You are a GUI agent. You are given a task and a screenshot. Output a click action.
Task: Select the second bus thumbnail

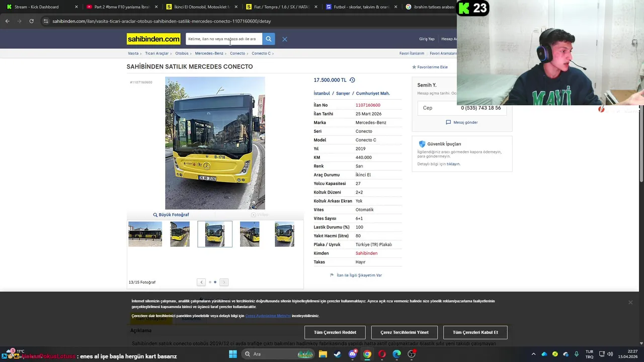click(180, 234)
